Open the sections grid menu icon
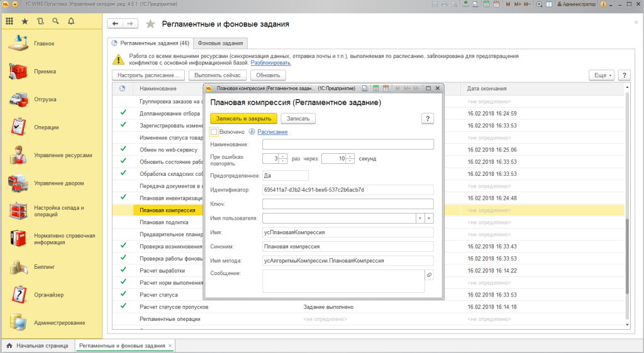 pos(9,21)
